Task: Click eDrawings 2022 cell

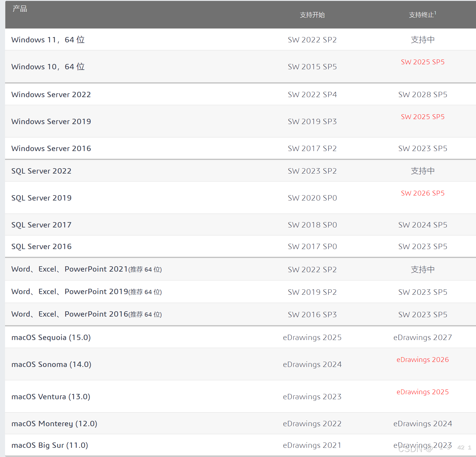Action: [x=312, y=424]
